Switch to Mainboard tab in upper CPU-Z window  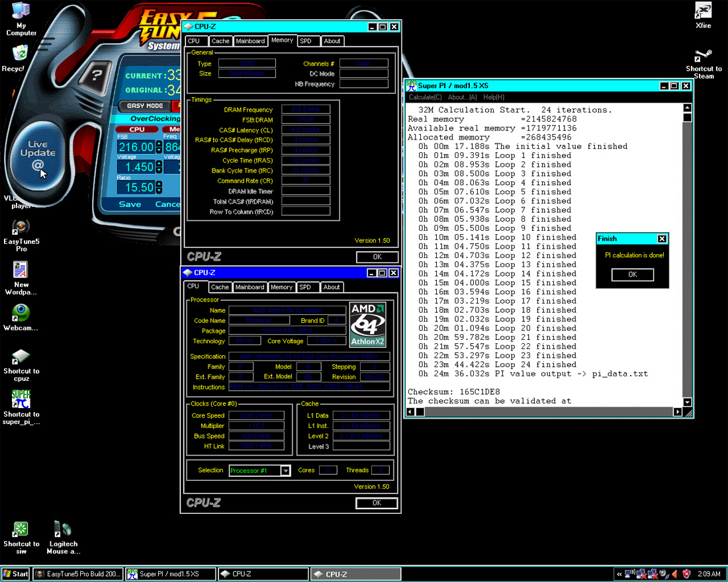click(x=250, y=41)
